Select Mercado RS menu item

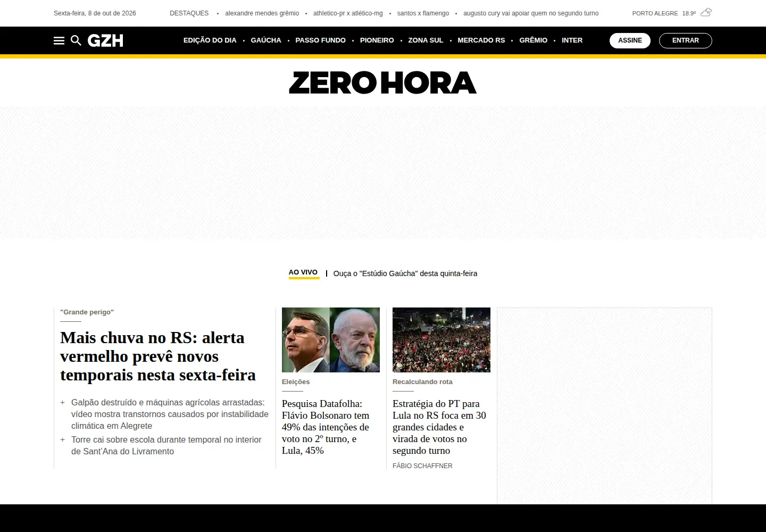(x=481, y=40)
